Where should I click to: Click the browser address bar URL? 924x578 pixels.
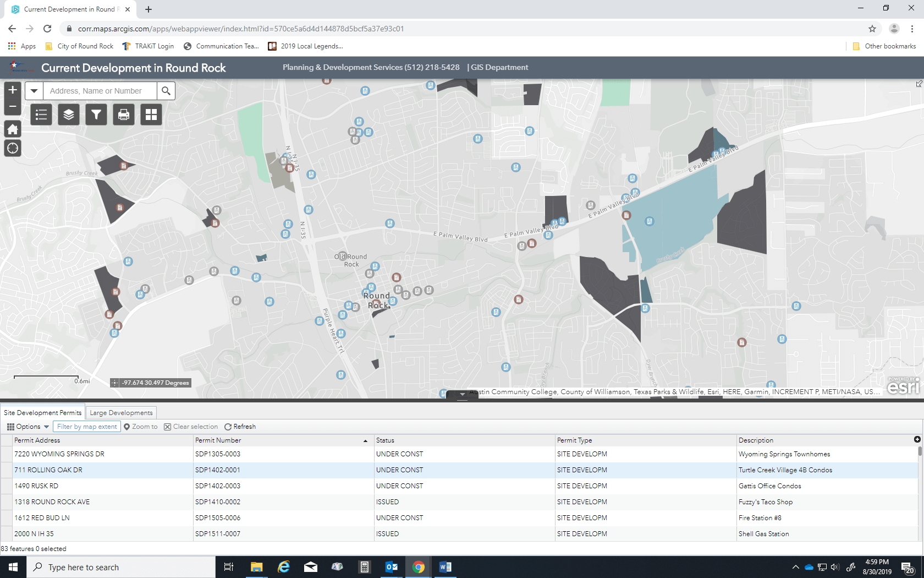241,29
